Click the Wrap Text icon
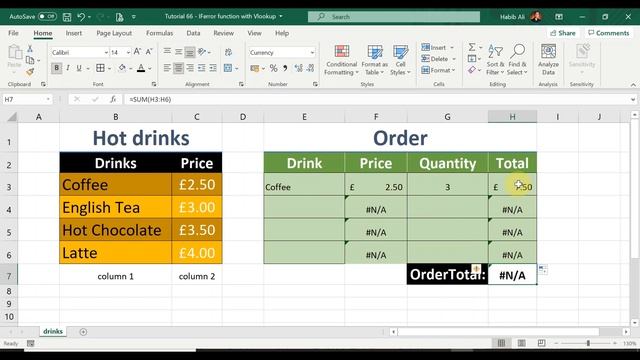 (x=228, y=52)
